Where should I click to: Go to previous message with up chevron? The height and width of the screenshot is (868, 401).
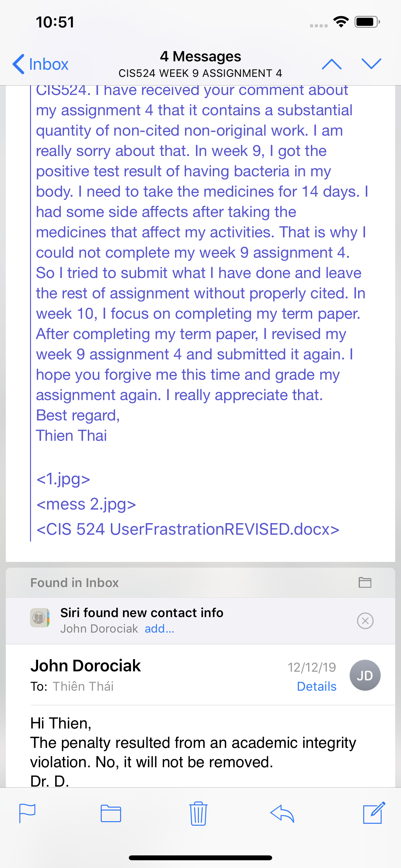click(332, 64)
